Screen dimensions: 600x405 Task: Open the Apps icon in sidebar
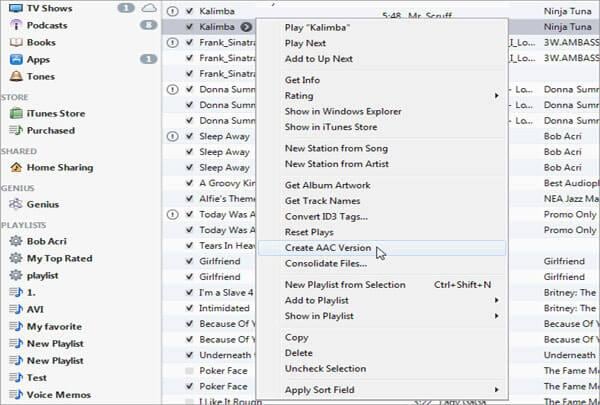coord(16,59)
